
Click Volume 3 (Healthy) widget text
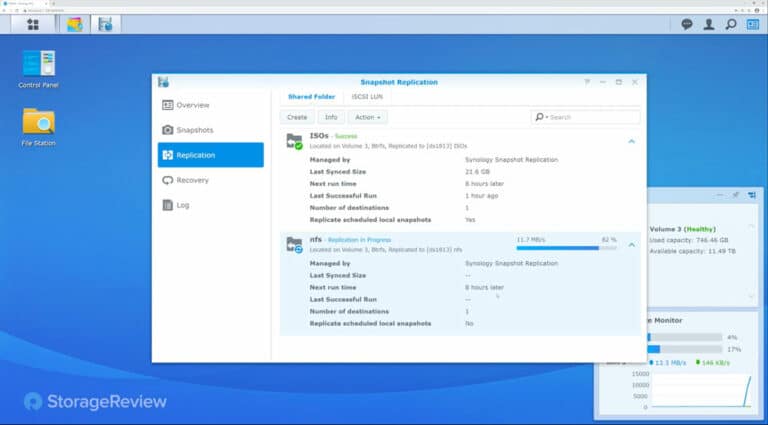tap(682, 229)
